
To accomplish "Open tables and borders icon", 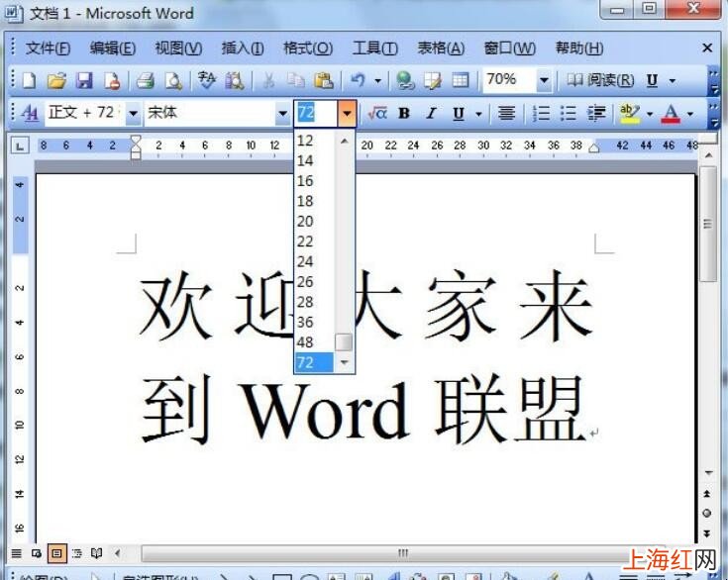I will [x=433, y=81].
